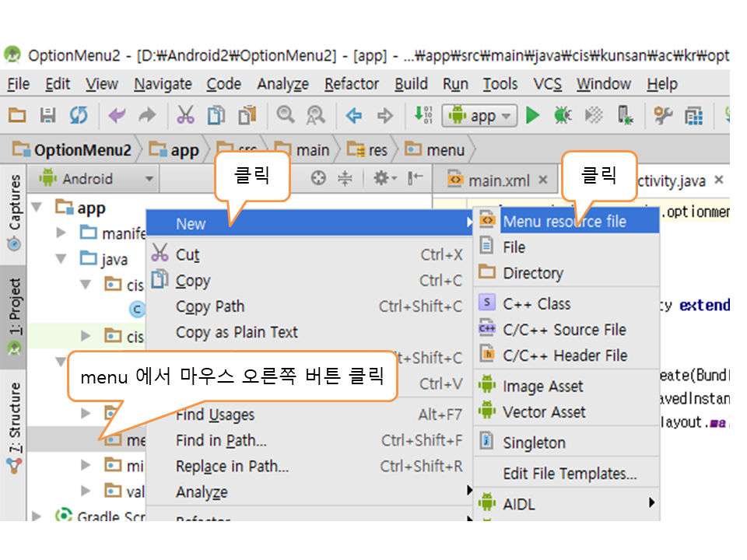Switch to the main.xml editor tab
Image resolution: width=747 pixels, height=560 pixels.
click(498, 180)
